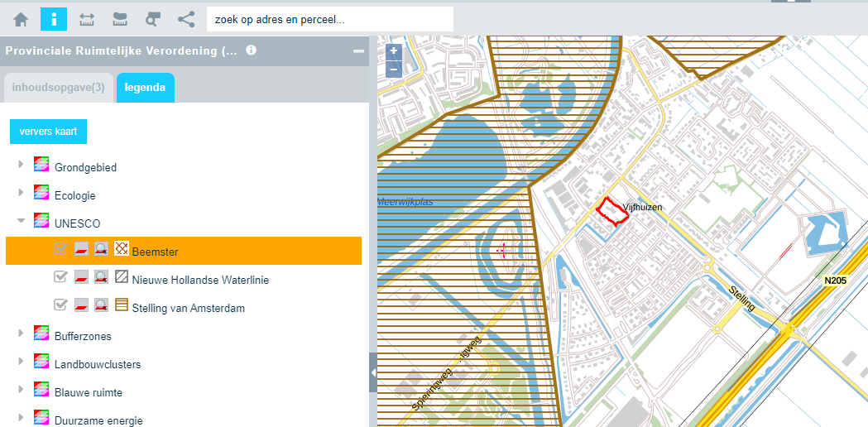The height and width of the screenshot is (427, 868).
Task: Uncheck the Beemster layer checkbox
Action: 60,250
